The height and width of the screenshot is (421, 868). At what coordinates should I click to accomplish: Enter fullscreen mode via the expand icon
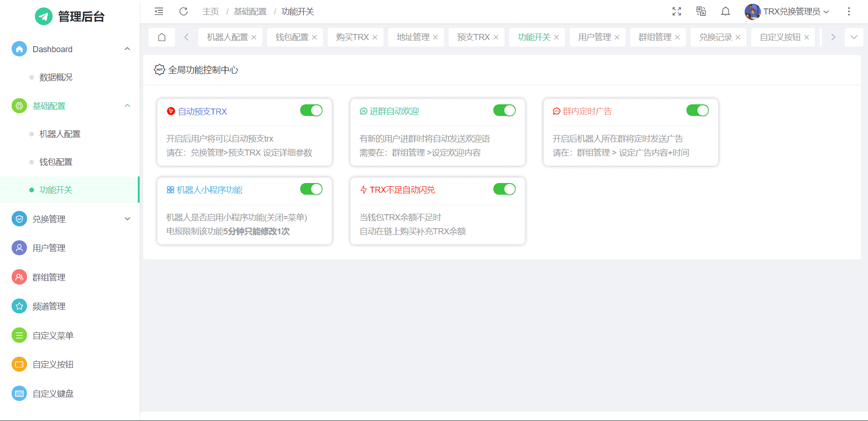click(677, 12)
